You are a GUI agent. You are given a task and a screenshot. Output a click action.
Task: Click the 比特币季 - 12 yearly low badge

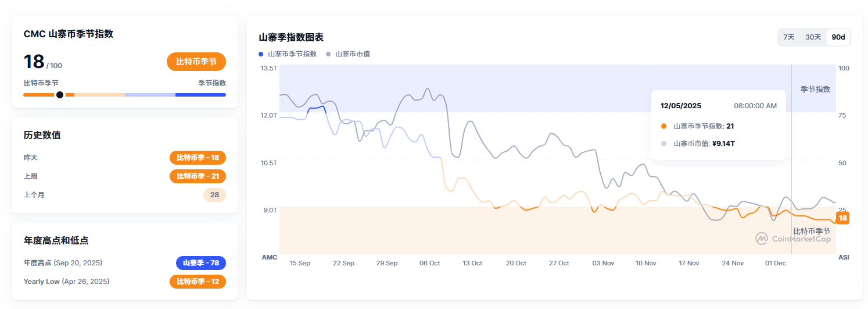(198, 282)
